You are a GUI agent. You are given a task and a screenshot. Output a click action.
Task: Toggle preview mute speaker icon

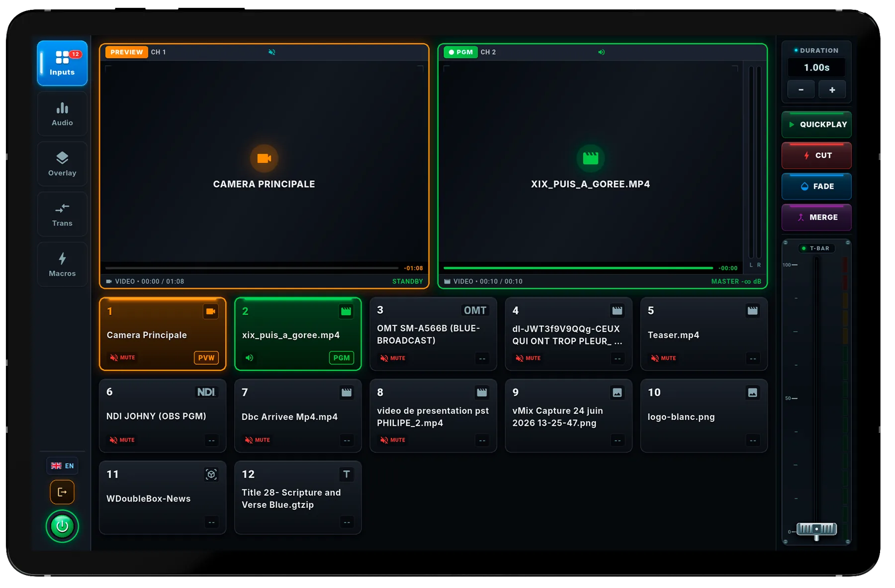[272, 52]
